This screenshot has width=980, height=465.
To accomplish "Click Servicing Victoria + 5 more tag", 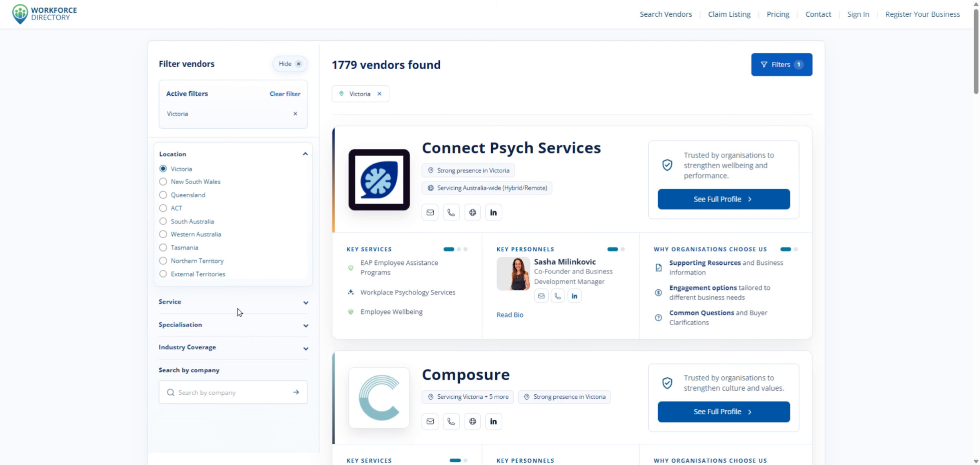I will 468,397.
